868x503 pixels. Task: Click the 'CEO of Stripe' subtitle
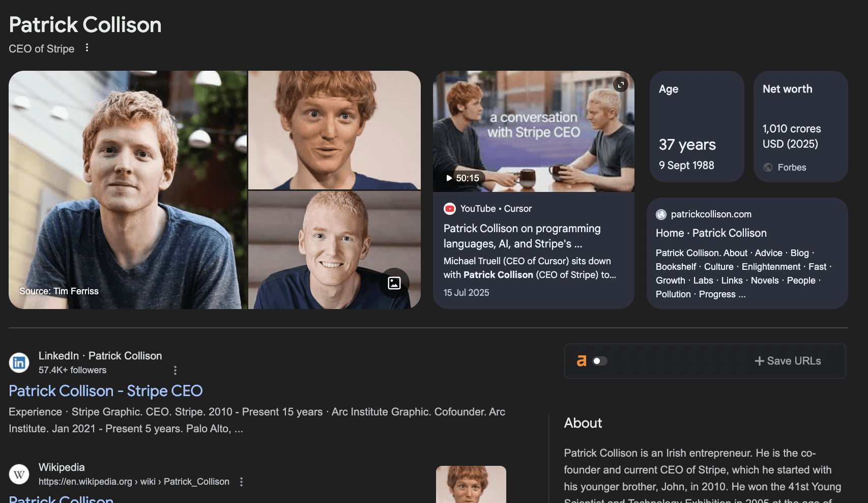(x=42, y=49)
